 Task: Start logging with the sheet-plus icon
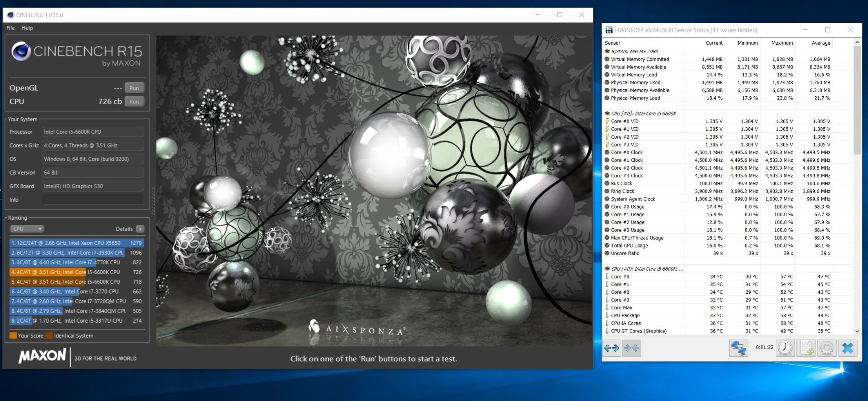(x=806, y=348)
